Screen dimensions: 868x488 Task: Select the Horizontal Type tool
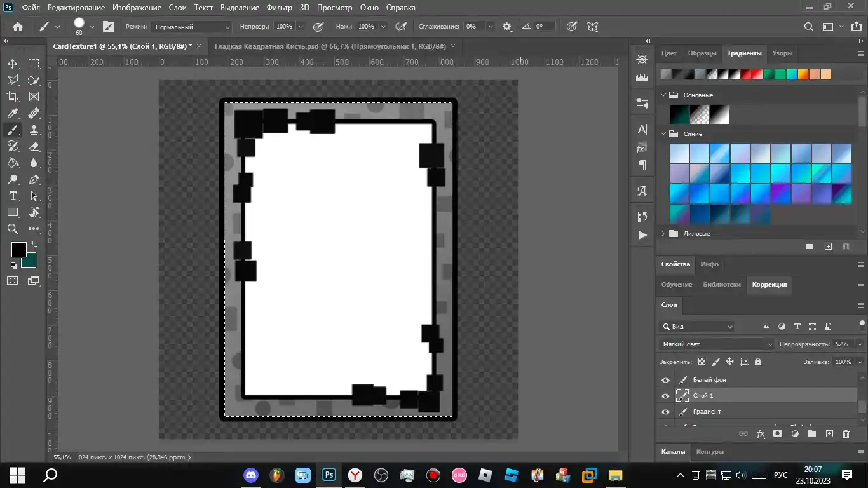[x=13, y=196]
